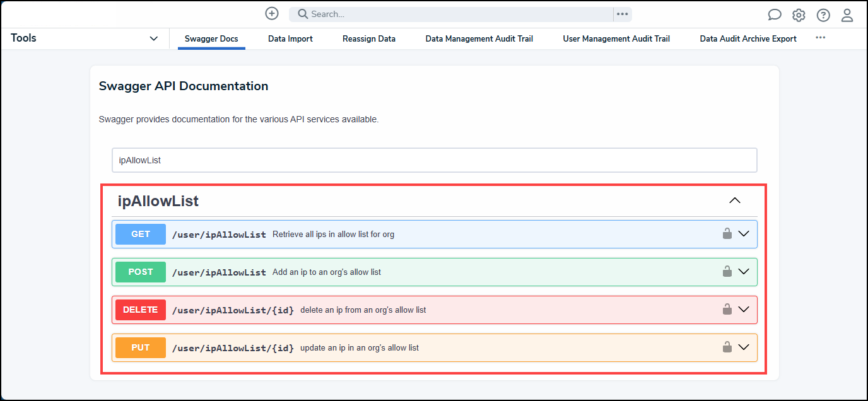Expand the DELETE ipAllowList endpoint chevron

pos(744,309)
